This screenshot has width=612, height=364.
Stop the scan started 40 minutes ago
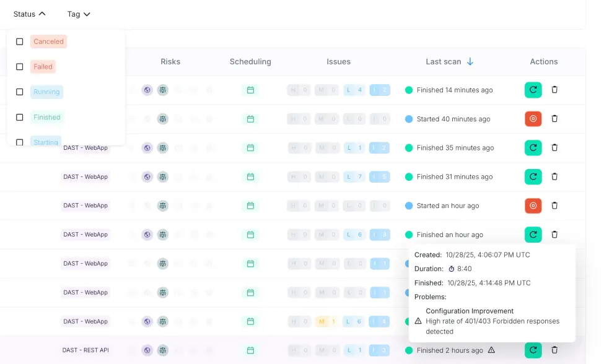533,119
